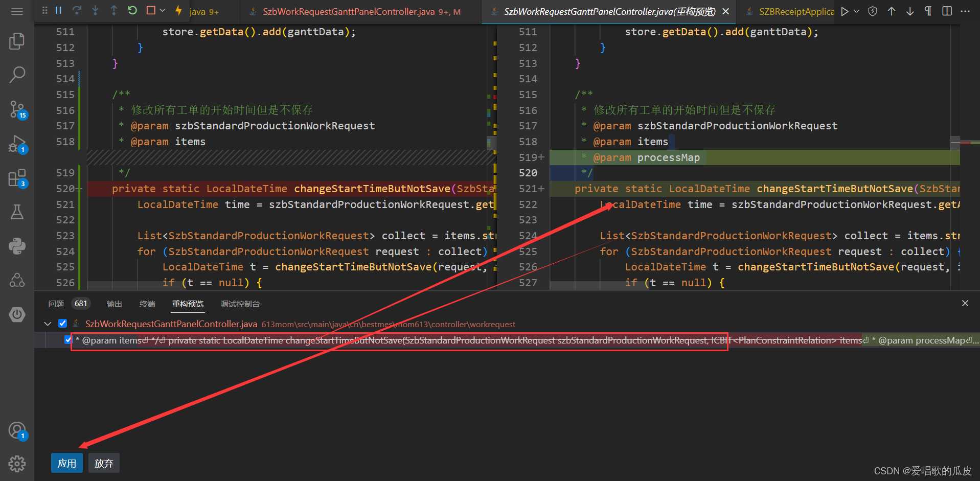Open the editor More Actions ellipsis

[x=965, y=11]
